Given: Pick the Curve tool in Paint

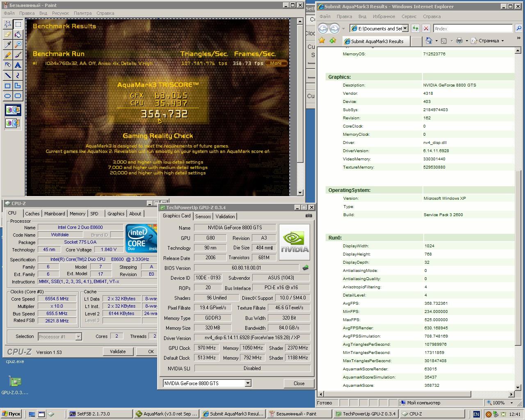Looking at the screenshot, I should (x=18, y=75).
